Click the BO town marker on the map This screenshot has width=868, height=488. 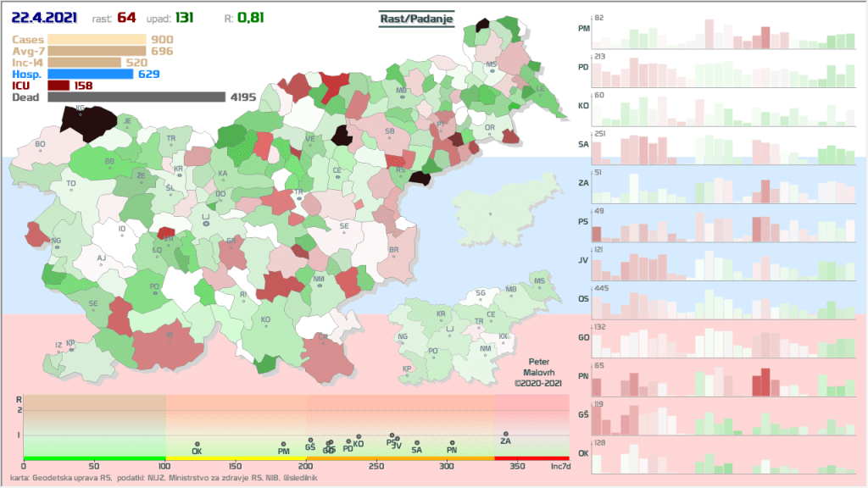point(40,145)
